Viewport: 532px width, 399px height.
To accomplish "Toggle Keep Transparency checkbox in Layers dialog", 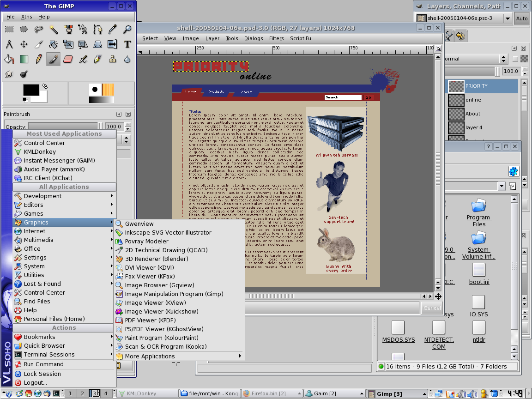I will (x=515, y=59).
